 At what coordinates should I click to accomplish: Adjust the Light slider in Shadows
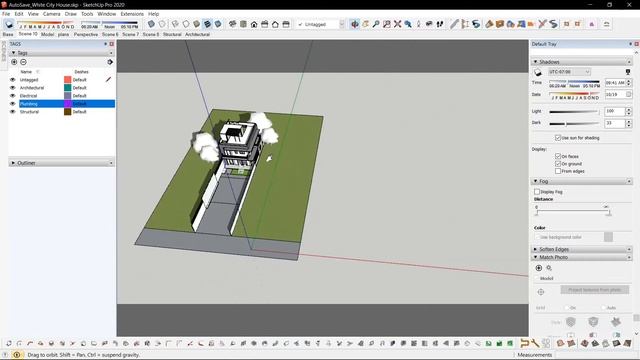[575, 111]
